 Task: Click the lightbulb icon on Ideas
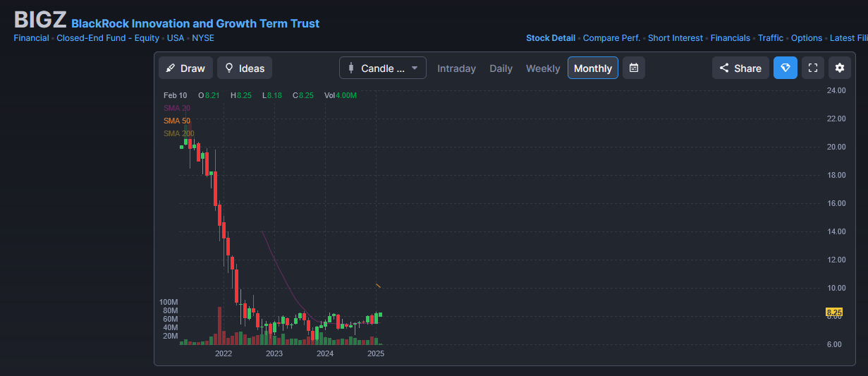click(x=228, y=68)
